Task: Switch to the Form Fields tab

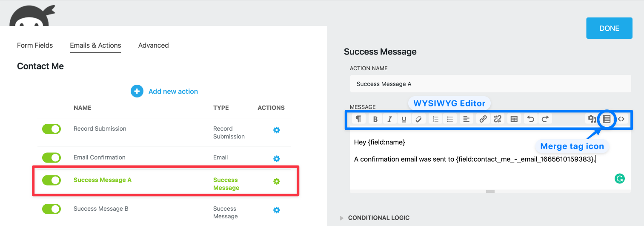Action: 35,45
